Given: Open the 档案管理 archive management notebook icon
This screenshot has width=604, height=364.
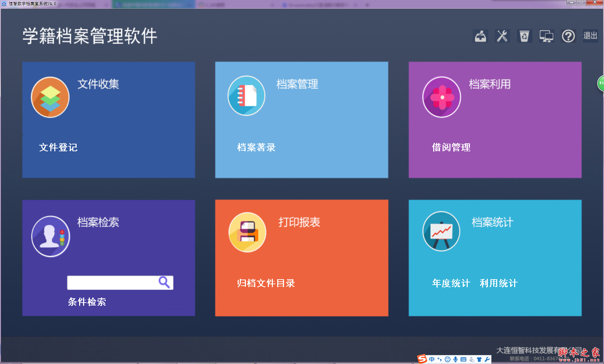Looking at the screenshot, I should 246,95.
